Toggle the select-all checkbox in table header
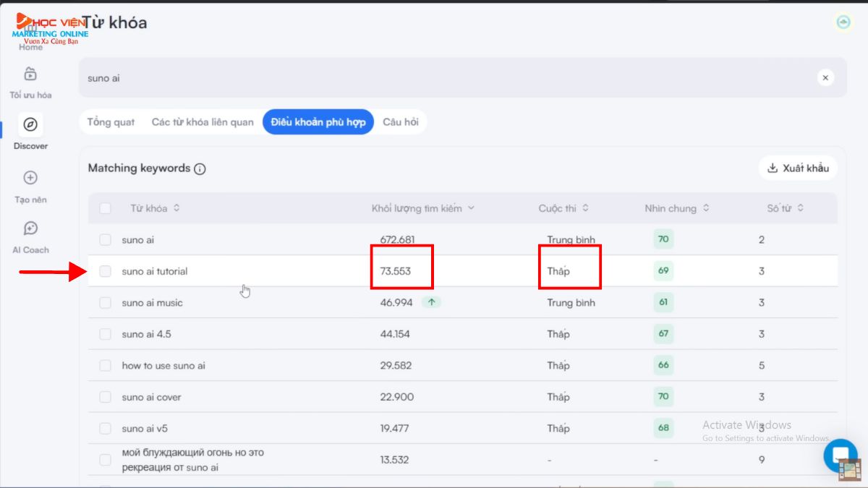 (106, 208)
